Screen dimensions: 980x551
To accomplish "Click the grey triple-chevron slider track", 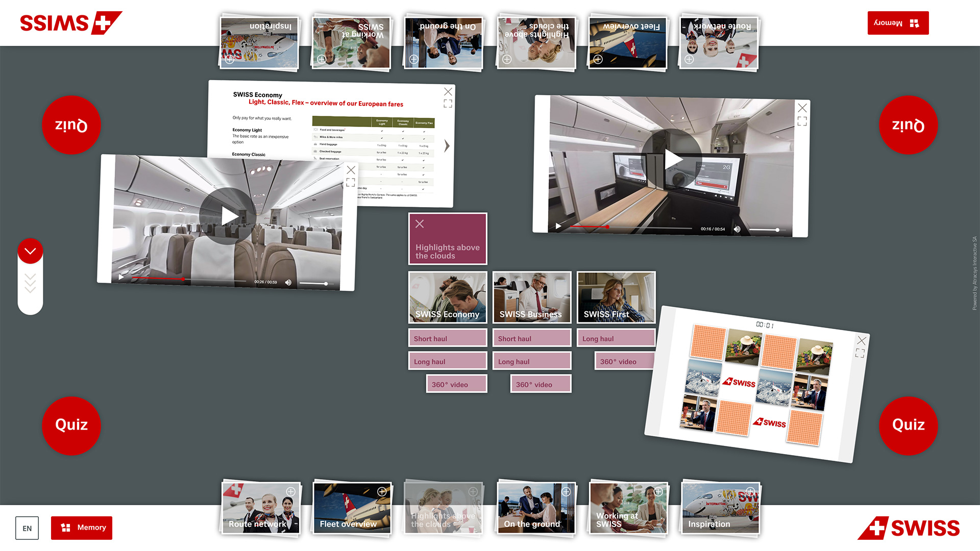I will pyautogui.click(x=30, y=283).
